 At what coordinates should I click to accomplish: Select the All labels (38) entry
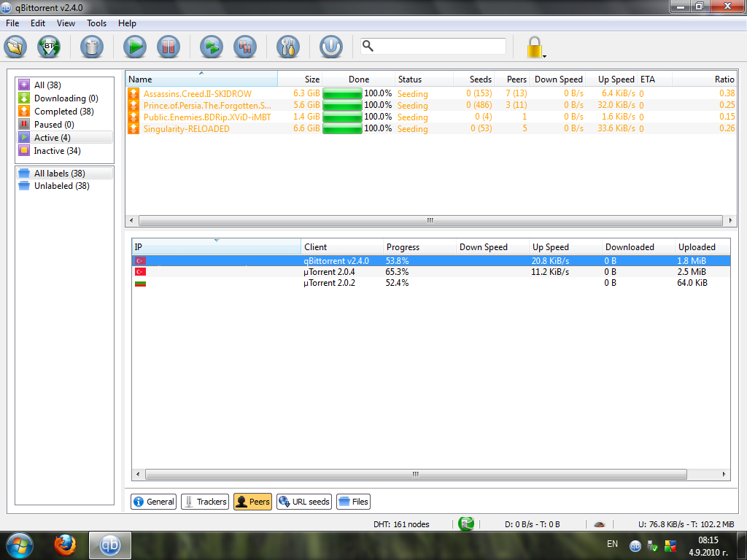(x=65, y=174)
